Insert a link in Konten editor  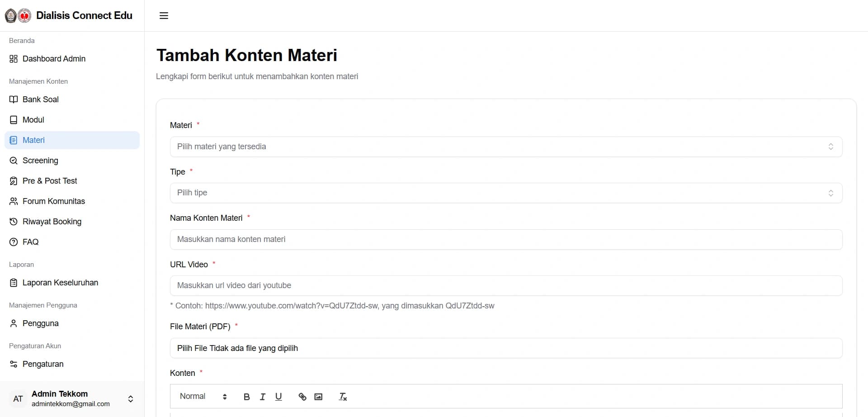(302, 397)
